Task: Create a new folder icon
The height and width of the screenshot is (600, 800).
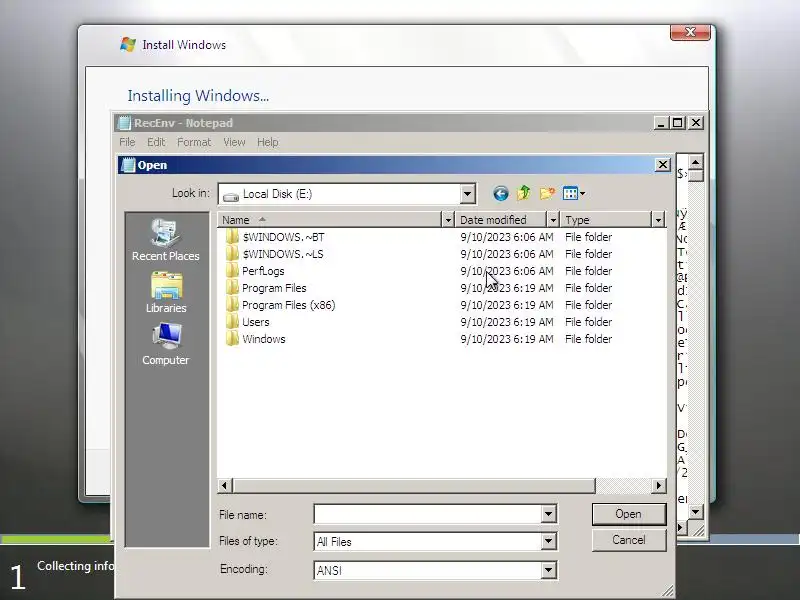Action: (547, 193)
